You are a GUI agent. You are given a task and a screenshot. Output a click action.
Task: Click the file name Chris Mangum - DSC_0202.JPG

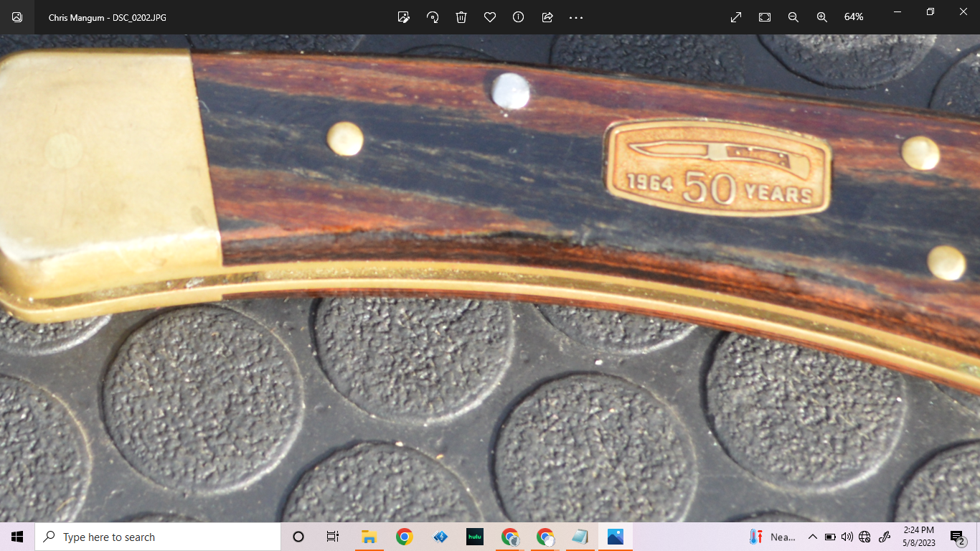[108, 17]
